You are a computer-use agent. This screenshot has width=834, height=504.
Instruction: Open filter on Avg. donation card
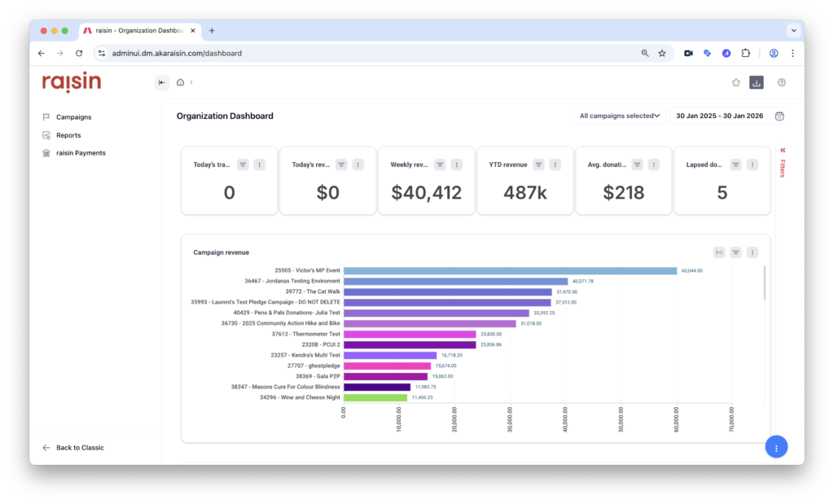point(637,164)
